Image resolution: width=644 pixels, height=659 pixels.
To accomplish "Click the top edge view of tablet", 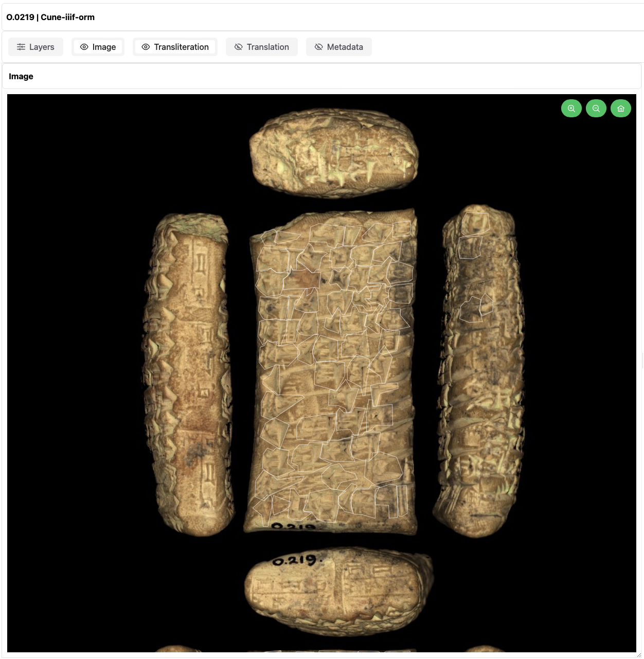I will (334, 153).
